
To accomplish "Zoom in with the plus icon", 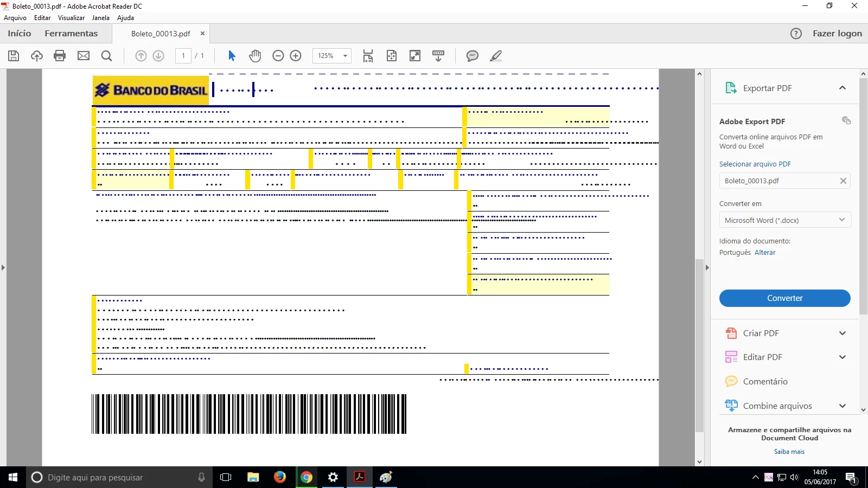I will [x=296, y=56].
